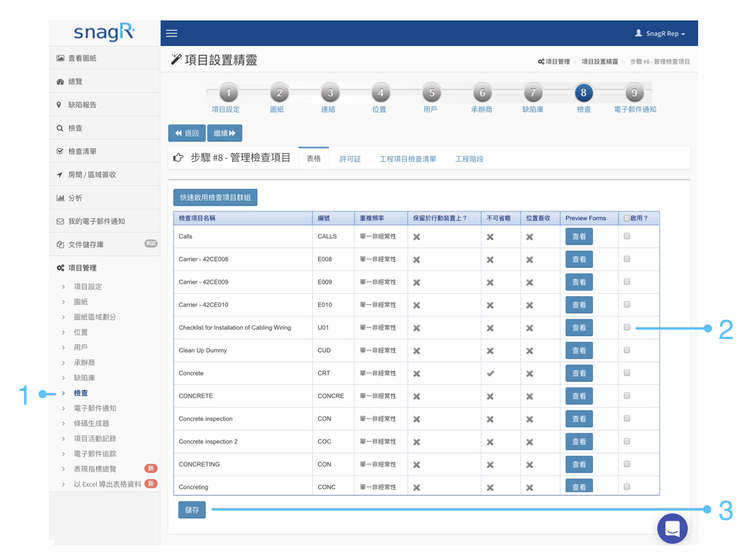The height and width of the screenshot is (560, 747).
Task: Go to wizard step 4 位置 circle
Action: pyautogui.click(x=381, y=93)
